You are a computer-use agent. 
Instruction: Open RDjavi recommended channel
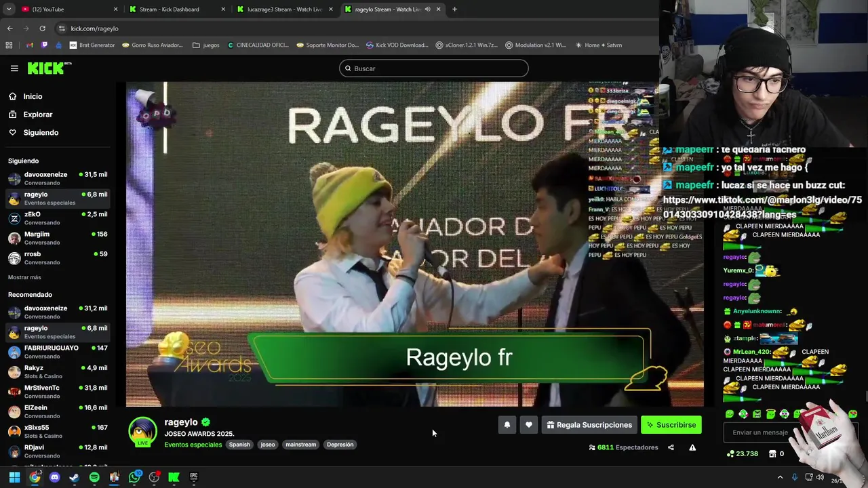[58, 451]
